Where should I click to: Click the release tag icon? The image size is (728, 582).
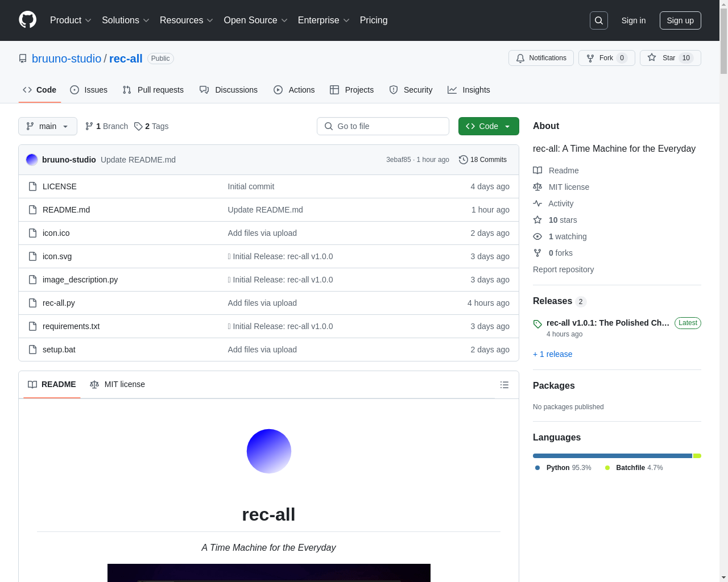point(537,324)
